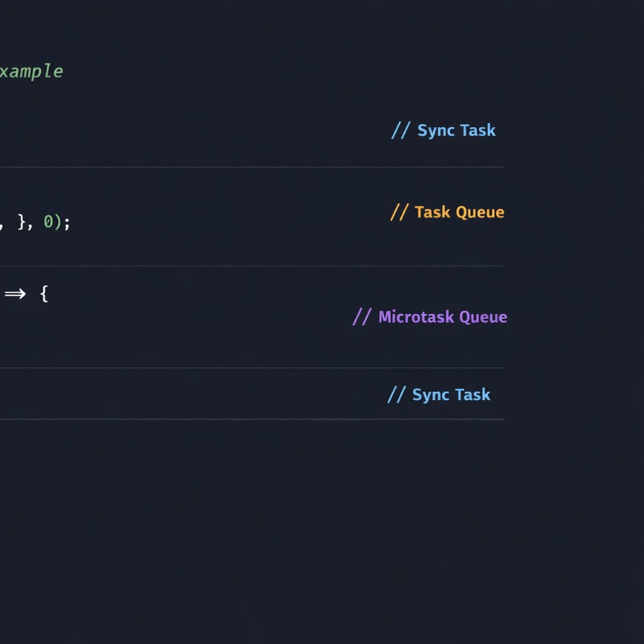The width and height of the screenshot is (644, 644).
Task: Click the opening curly brace after the arrow
Action: tap(43, 294)
